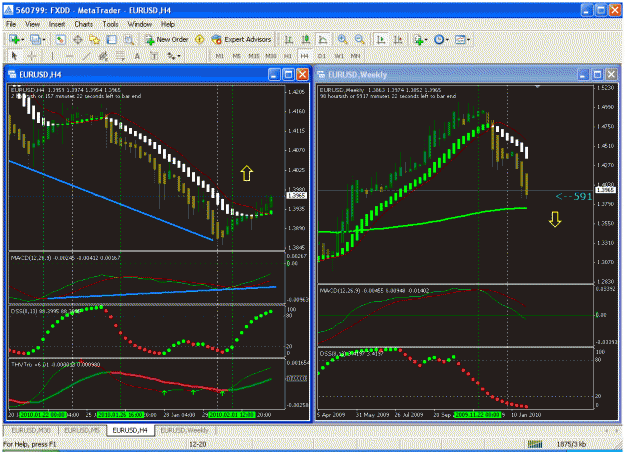This screenshot has height=452, width=625.
Task: Zoom out on the chart
Action: point(360,39)
